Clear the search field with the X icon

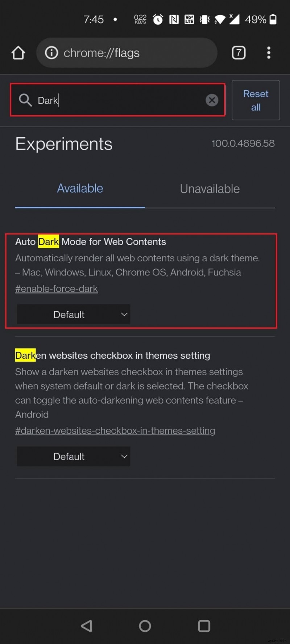[212, 100]
